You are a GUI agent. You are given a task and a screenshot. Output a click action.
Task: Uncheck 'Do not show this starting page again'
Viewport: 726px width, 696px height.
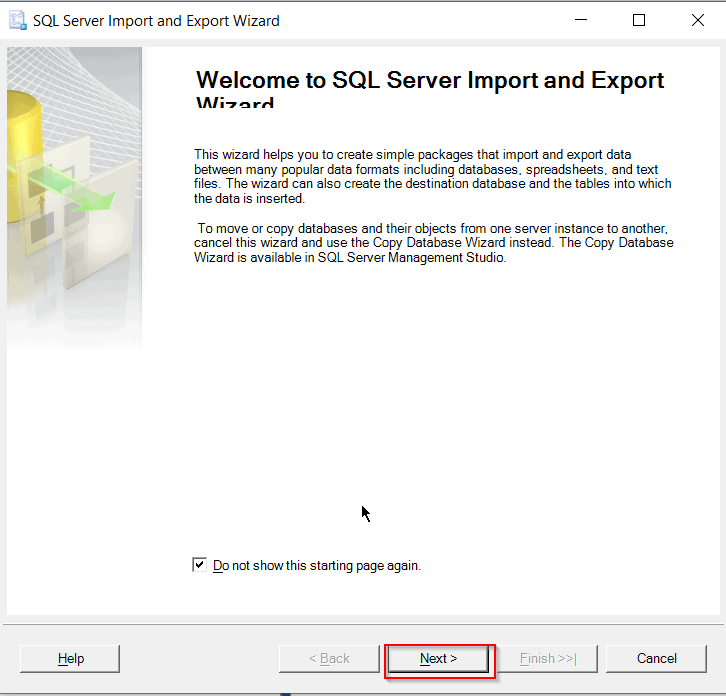point(200,565)
